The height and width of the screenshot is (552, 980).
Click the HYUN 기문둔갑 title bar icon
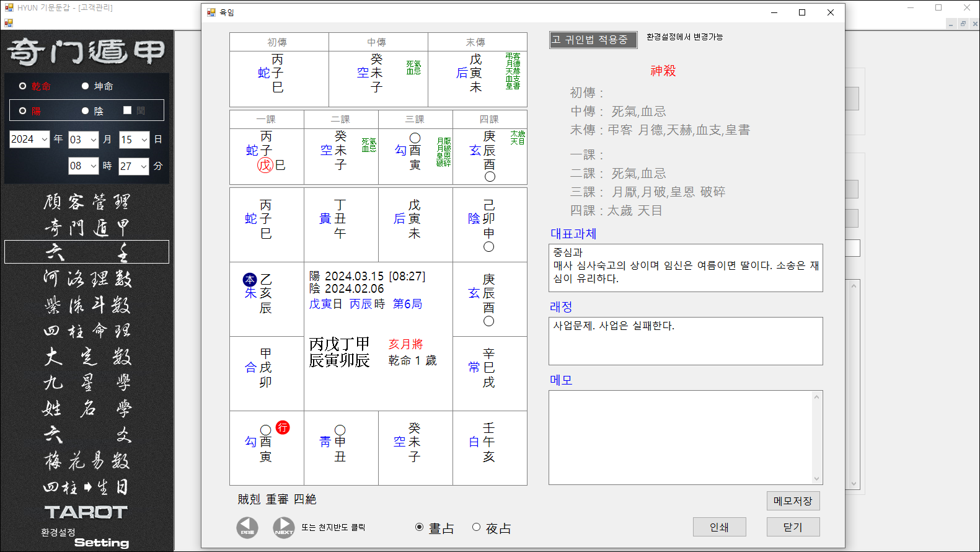(x=9, y=7)
